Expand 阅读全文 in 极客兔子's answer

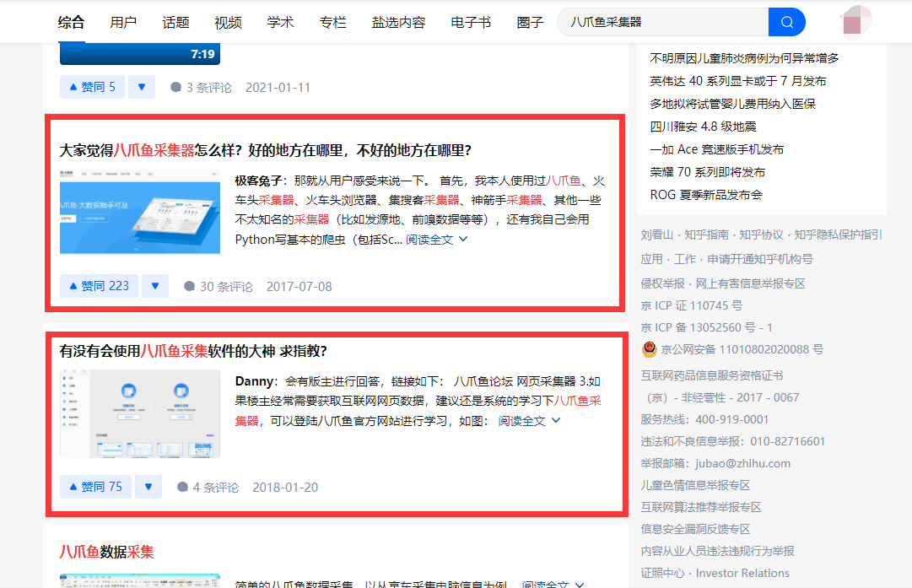click(x=436, y=240)
